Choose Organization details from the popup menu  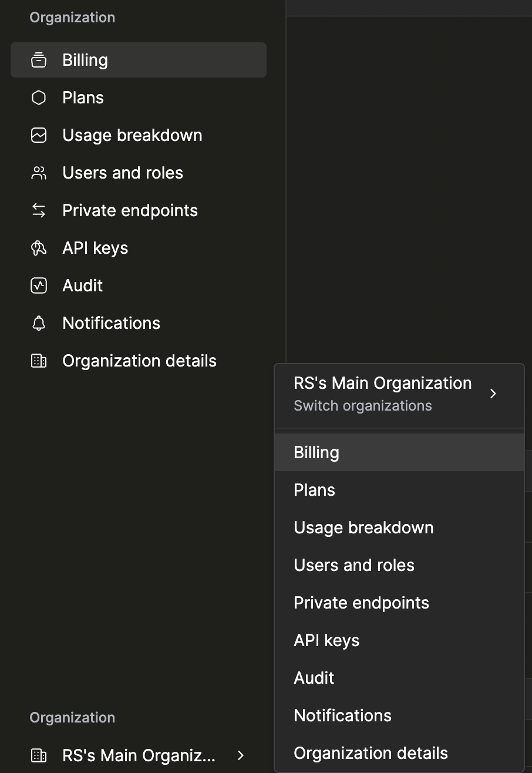[371, 752]
